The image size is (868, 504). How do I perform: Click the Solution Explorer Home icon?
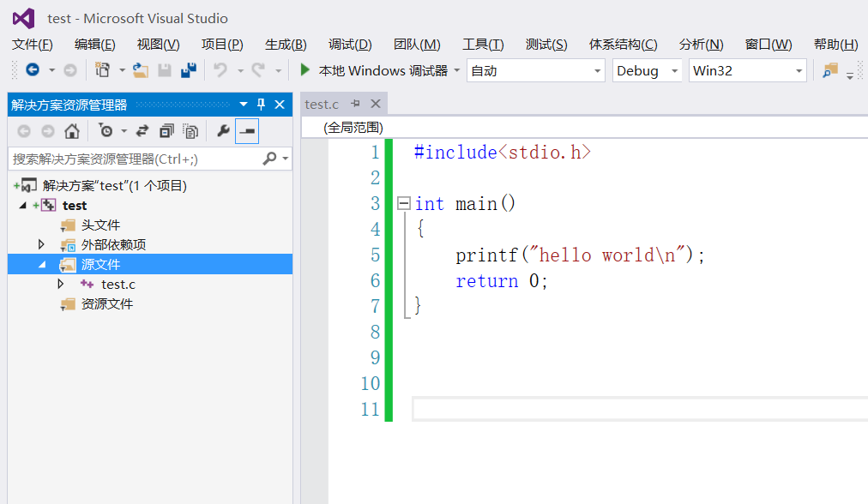pos(72,131)
